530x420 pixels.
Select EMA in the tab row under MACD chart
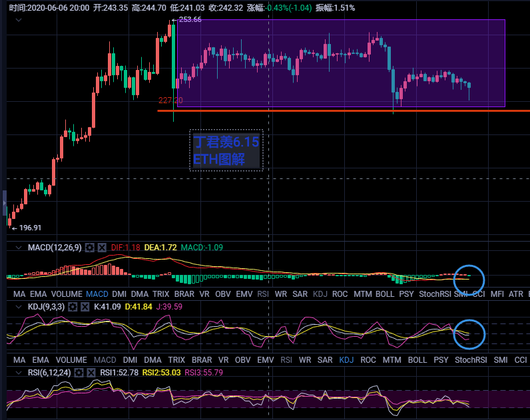click(x=39, y=294)
